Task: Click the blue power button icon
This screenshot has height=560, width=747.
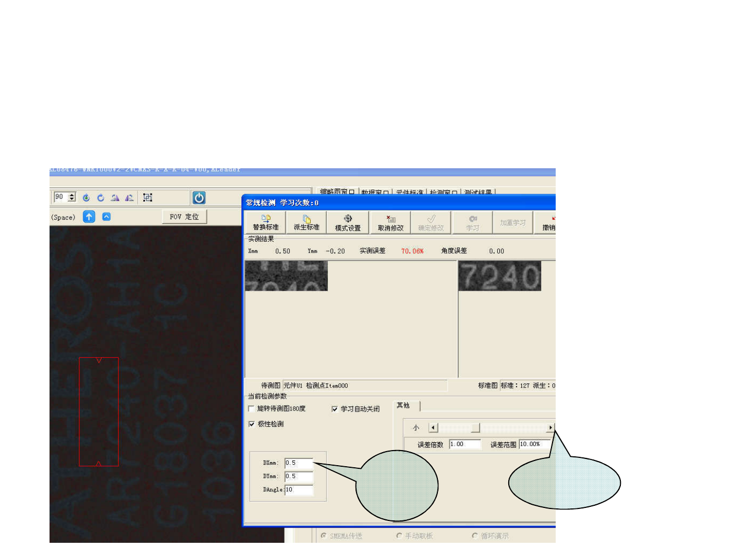Action: pos(199,197)
